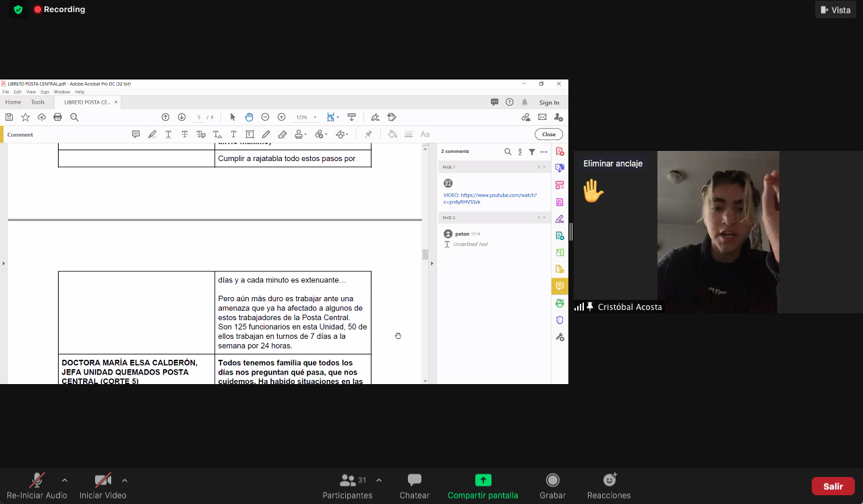
Task: Sort comments with the A-Z icon
Action: coord(520,152)
